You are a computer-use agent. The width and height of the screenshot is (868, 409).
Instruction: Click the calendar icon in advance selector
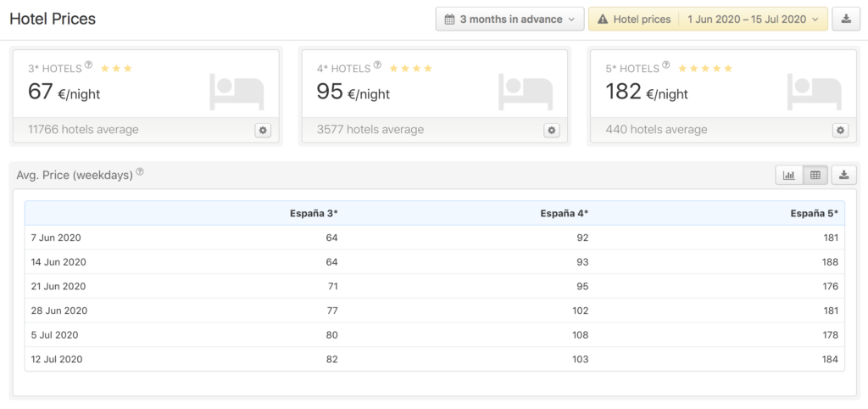(x=449, y=20)
